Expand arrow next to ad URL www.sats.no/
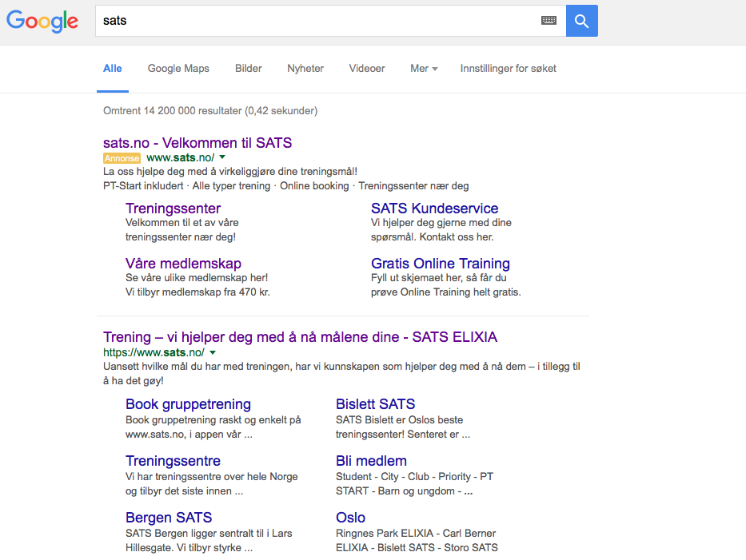This screenshot has height=560, width=746. point(222,157)
